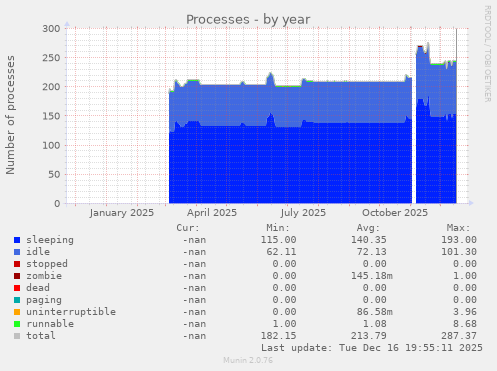Click the 'October 2025' x-axis label
This screenshot has width=497, height=371.
pos(395,213)
